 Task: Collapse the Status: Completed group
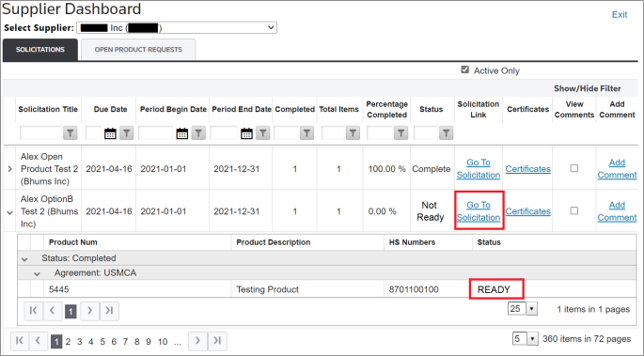coord(24,259)
